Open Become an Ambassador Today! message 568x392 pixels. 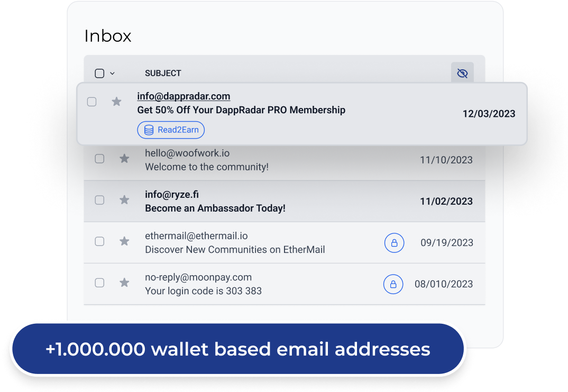click(x=215, y=208)
